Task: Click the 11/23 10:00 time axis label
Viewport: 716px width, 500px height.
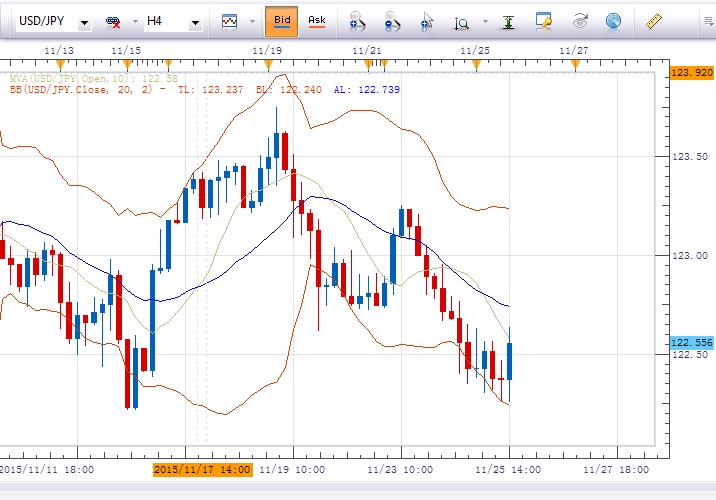Action: coord(400,469)
